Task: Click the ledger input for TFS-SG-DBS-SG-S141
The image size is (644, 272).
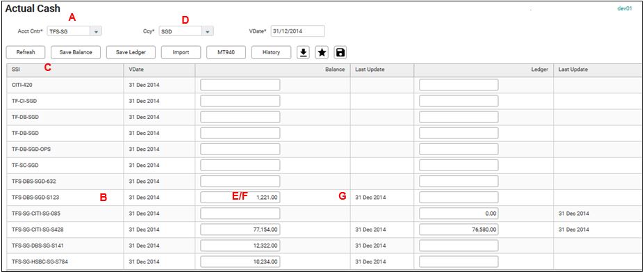Action: tap(459, 246)
